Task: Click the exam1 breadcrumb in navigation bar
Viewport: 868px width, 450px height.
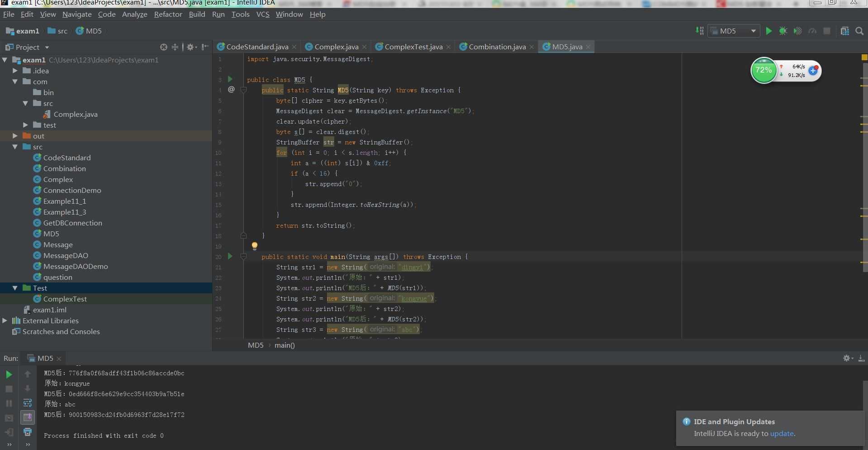Action: point(23,31)
